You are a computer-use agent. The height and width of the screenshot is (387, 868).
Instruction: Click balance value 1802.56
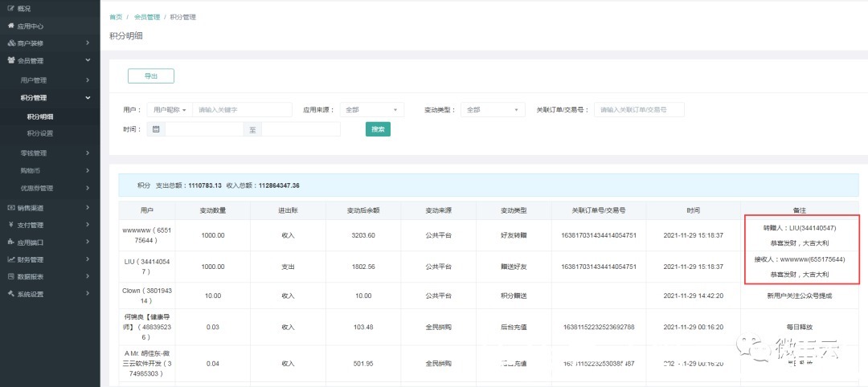[364, 267]
